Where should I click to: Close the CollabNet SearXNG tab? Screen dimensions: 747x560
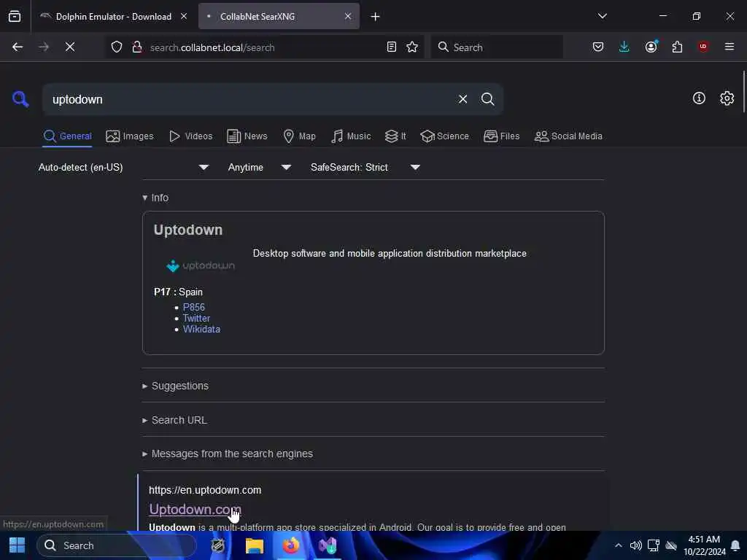348,16
